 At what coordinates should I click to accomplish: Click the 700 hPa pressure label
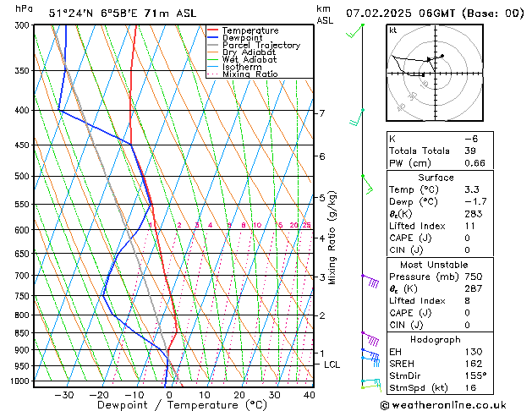click(x=24, y=276)
